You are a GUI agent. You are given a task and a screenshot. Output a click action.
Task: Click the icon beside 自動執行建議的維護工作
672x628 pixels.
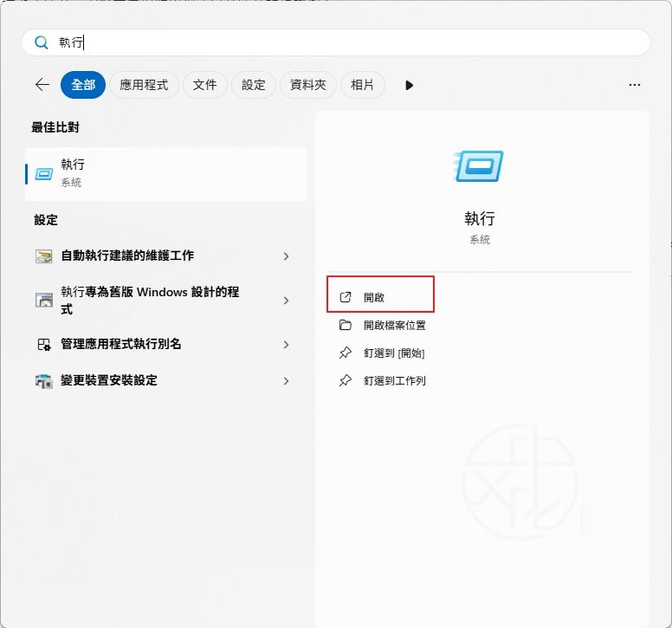click(x=43, y=256)
